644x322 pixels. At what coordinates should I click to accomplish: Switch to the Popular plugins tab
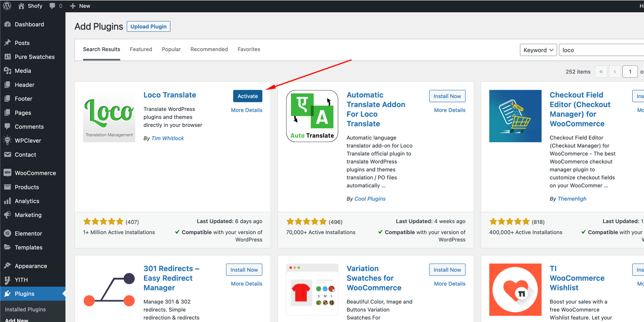point(171,49)
